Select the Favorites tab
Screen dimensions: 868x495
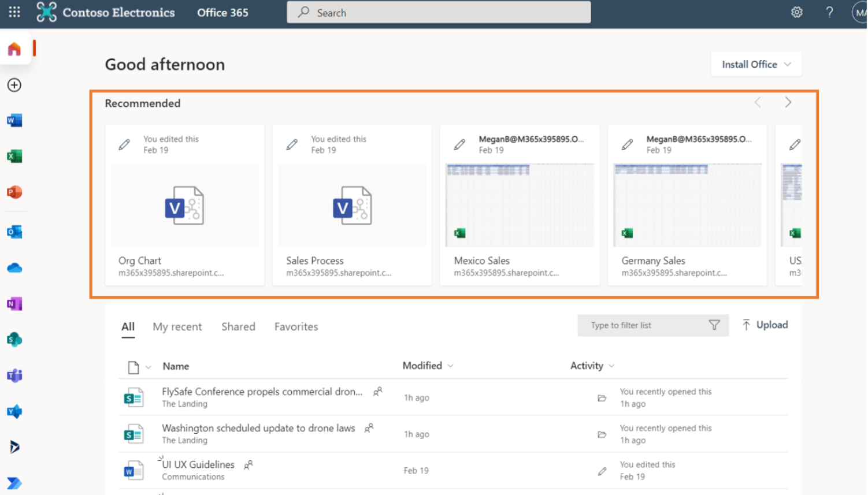pyautogui.click(x=296, y=327)
